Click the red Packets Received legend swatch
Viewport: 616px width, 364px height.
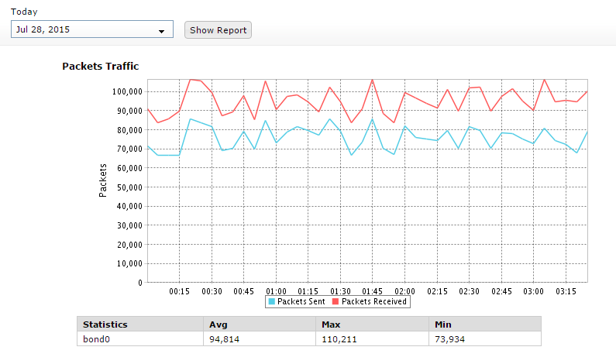click(336, 301)
